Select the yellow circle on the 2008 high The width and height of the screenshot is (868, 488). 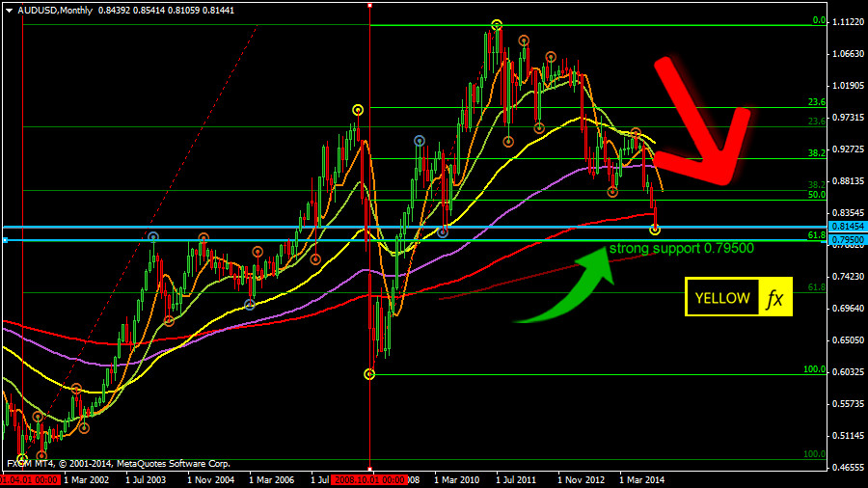pos(358,110)
